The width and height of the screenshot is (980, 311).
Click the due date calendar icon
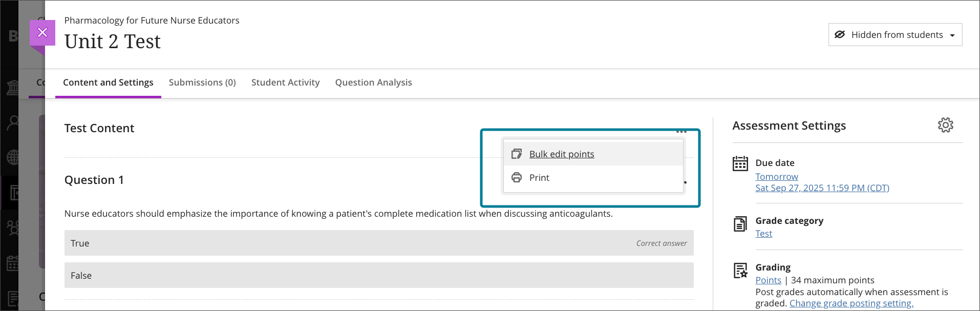click(x=740, y=163)
